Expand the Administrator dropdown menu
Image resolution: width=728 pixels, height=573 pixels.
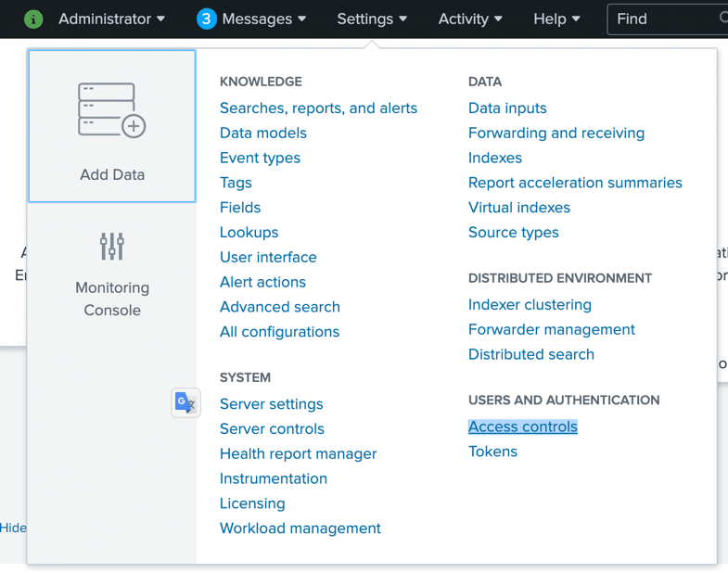click(x=111, y=19)
